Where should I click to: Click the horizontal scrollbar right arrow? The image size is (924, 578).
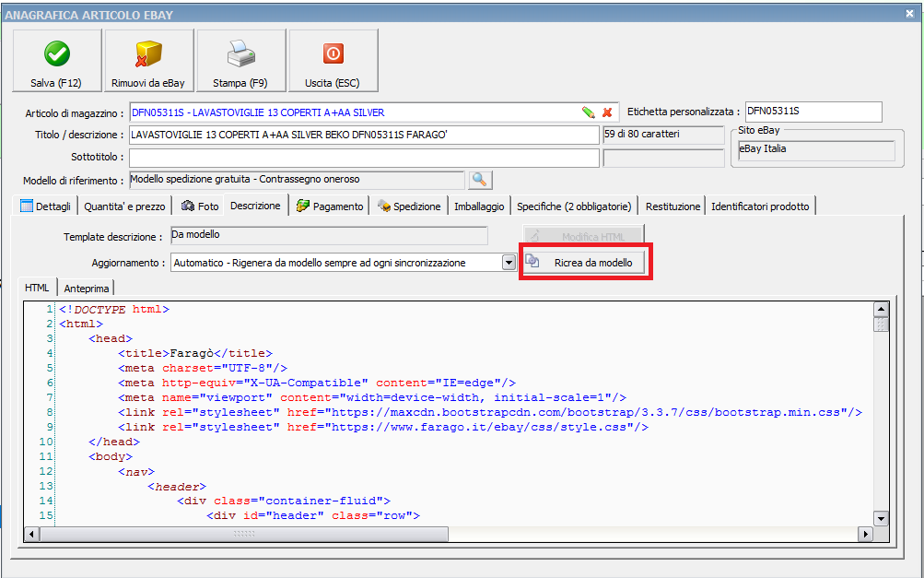click(x=865, y=534)
